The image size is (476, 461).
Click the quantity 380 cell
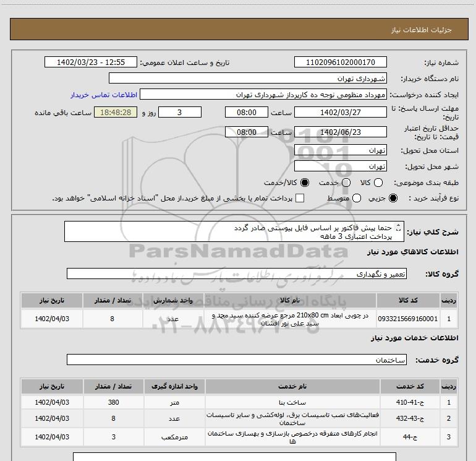coord(113,402)
